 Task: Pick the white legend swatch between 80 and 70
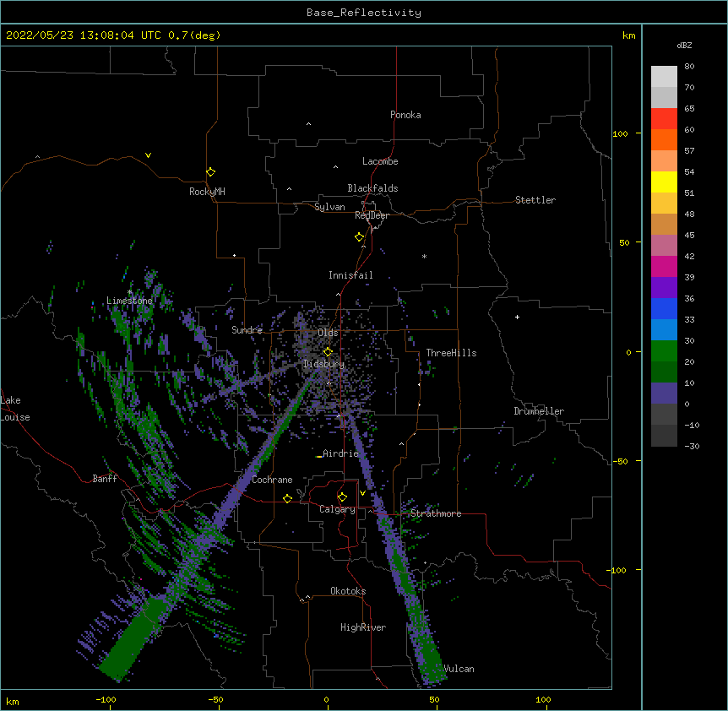(x=664, y=77)
